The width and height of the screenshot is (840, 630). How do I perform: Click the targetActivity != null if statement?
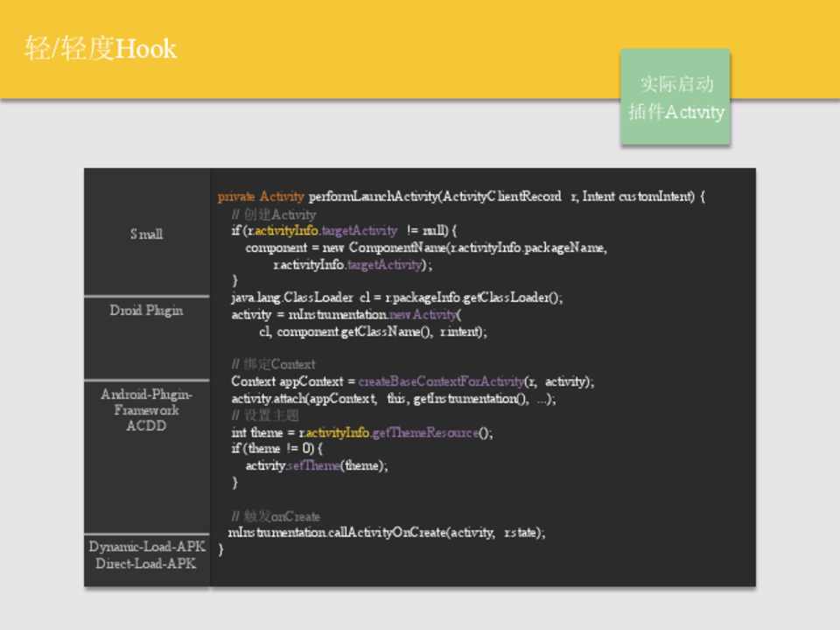[345, 231]
